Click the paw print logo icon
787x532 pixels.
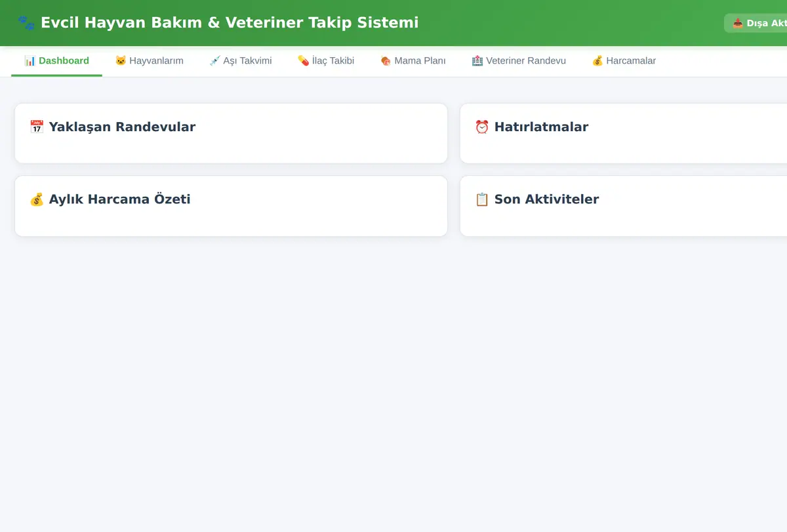(x=26, y=23)
